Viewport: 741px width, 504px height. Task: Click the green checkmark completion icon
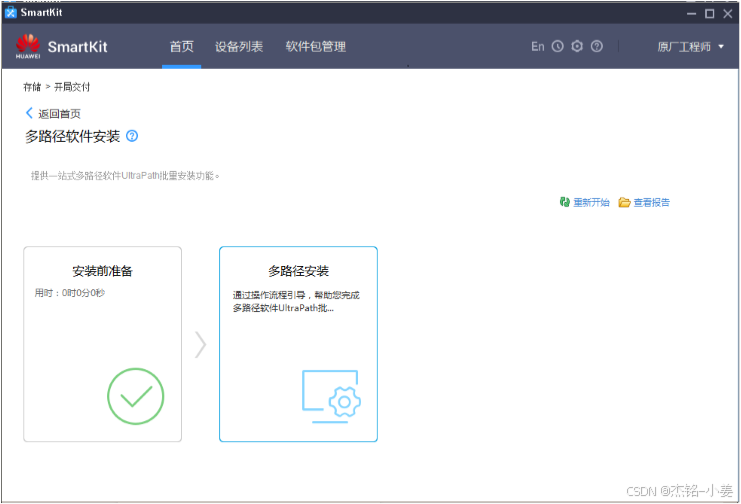[x=136, y=396]
